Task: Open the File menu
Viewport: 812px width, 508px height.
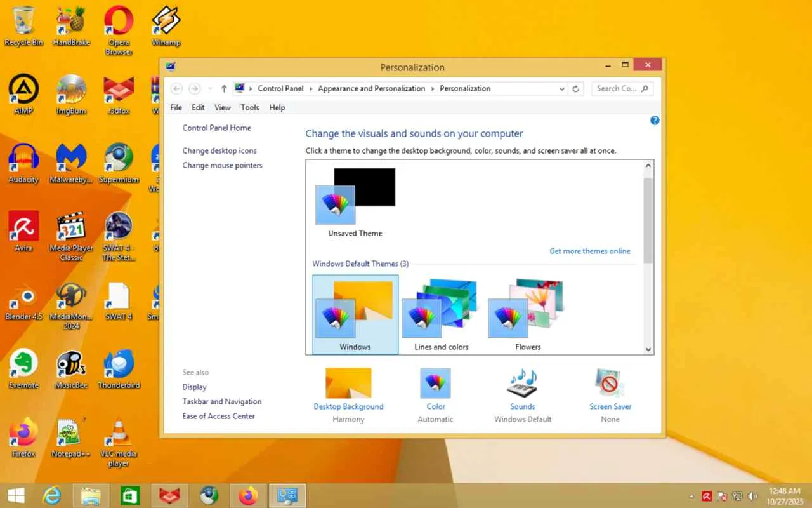Action: 176,108
